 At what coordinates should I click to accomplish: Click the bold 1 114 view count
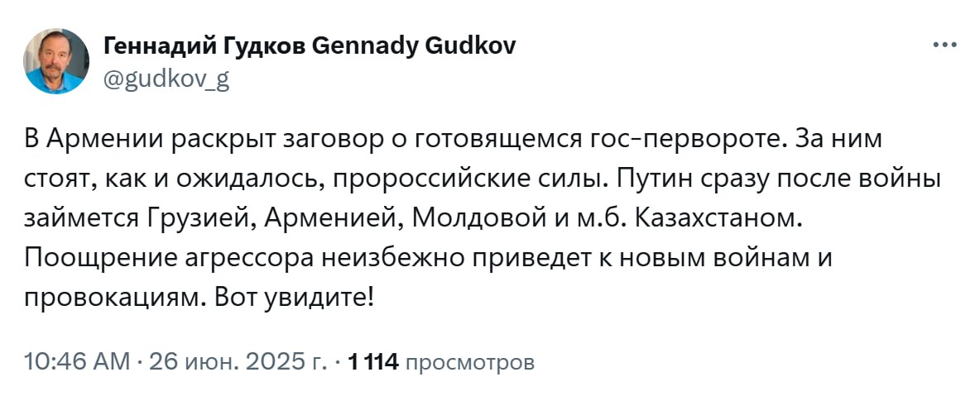pyautogui.click(x=374, y=361)
